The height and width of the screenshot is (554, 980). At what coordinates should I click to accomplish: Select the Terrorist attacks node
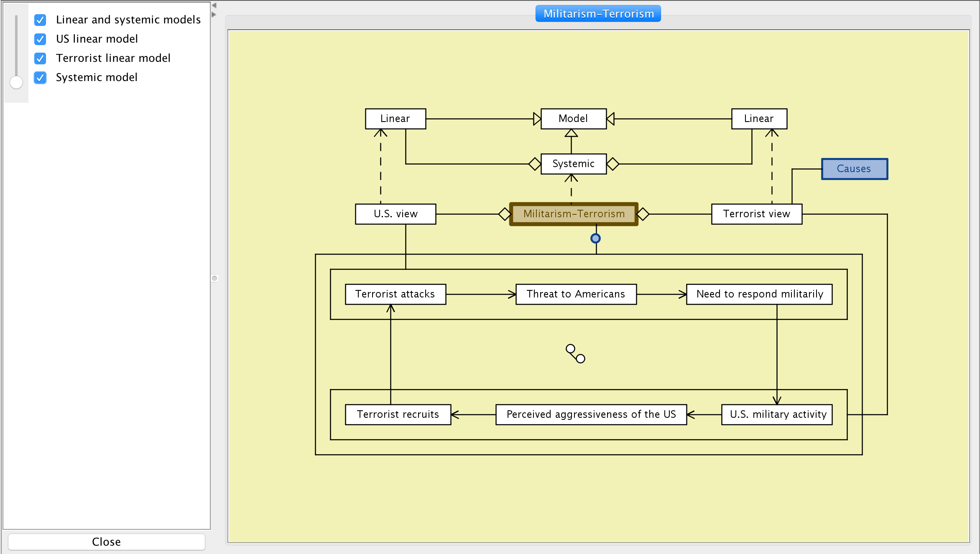[395, 294]
